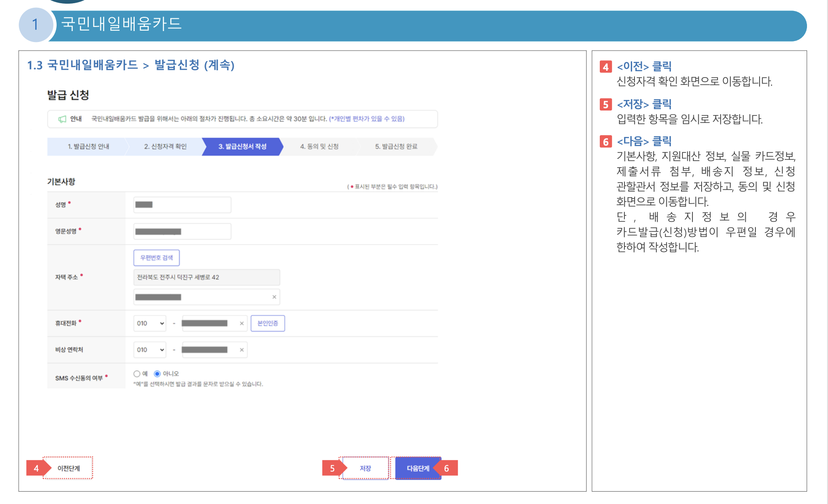Click the 저장 button at bottom
Image resolution: width=828 pixels, height=504 pixels.
(x=365, y=468)
